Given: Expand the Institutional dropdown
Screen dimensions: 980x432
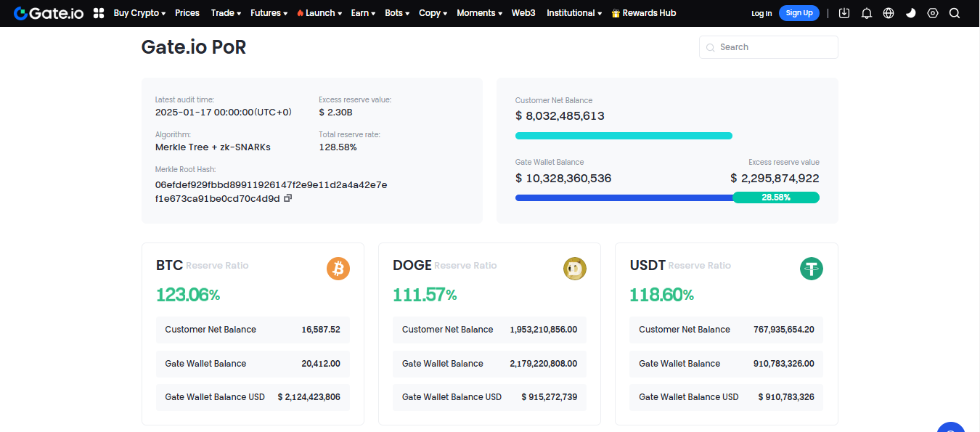Looking at the screenshot, I should 573,13.
